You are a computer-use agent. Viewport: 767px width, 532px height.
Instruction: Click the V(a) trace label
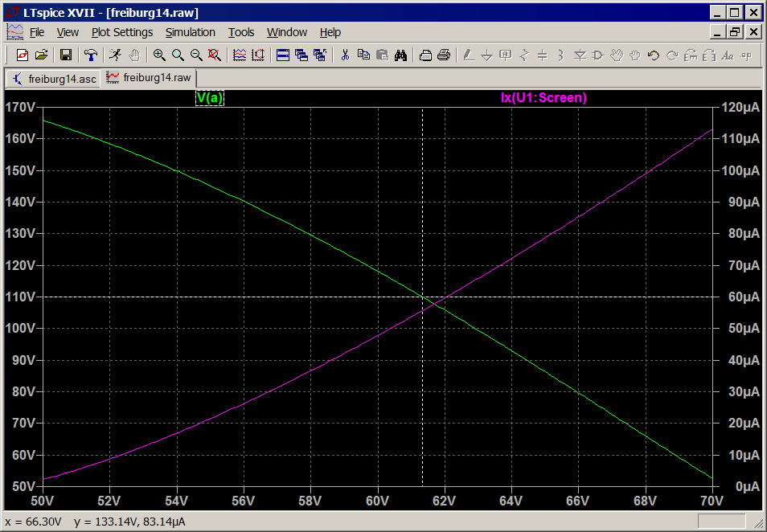point(210,98)
